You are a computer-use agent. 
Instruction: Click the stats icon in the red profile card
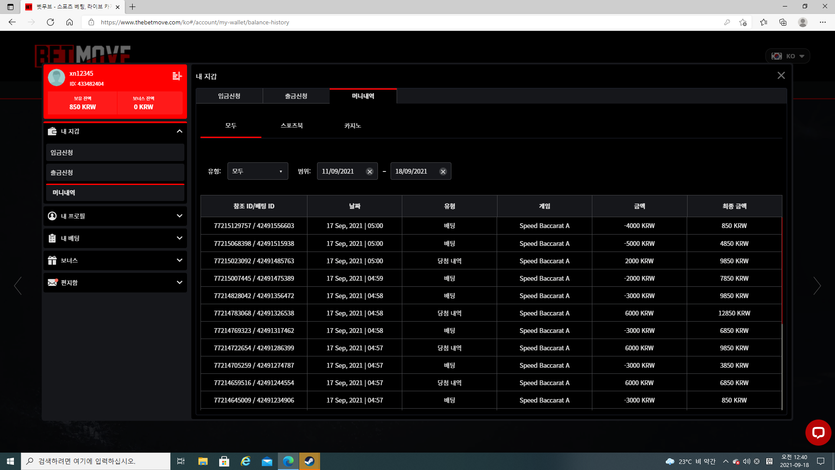click(177, 76)
